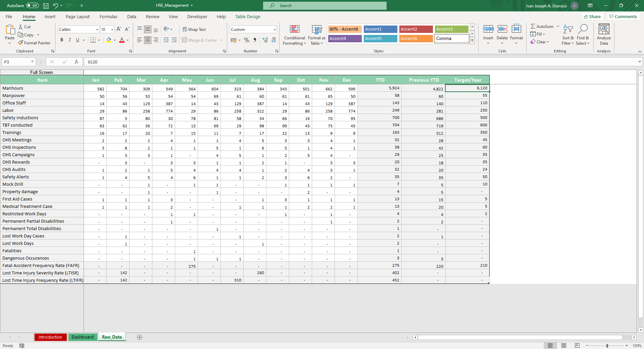Apply the Percent Style number format
644x349 pixels.
click(x=246, y=40)
